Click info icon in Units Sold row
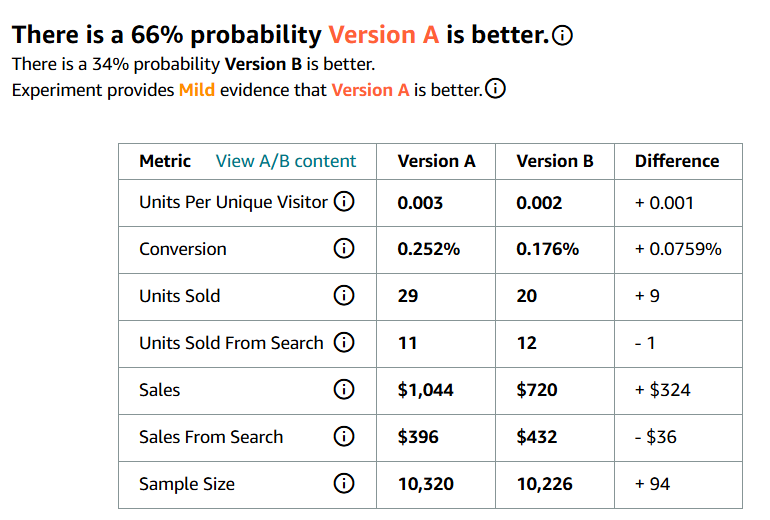Viewport: 770px width, 520px height. (344, 296)
